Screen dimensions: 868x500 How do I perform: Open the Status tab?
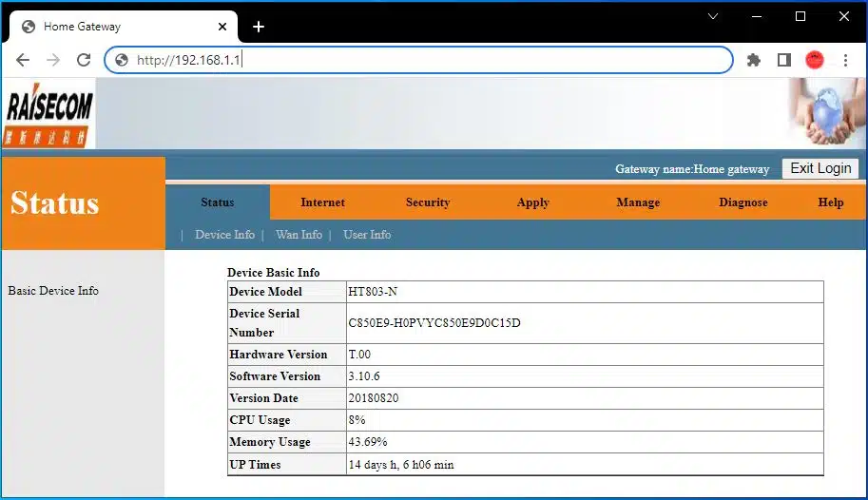[x=218, y=202]
